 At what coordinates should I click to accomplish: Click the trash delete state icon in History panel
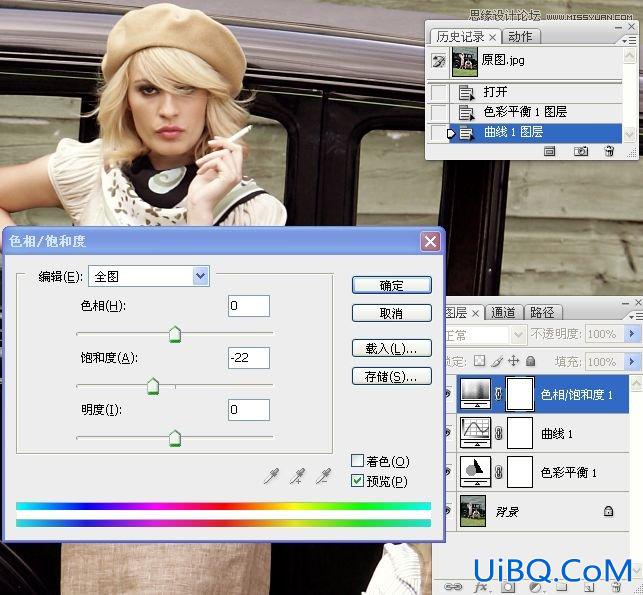coord(609,151)
